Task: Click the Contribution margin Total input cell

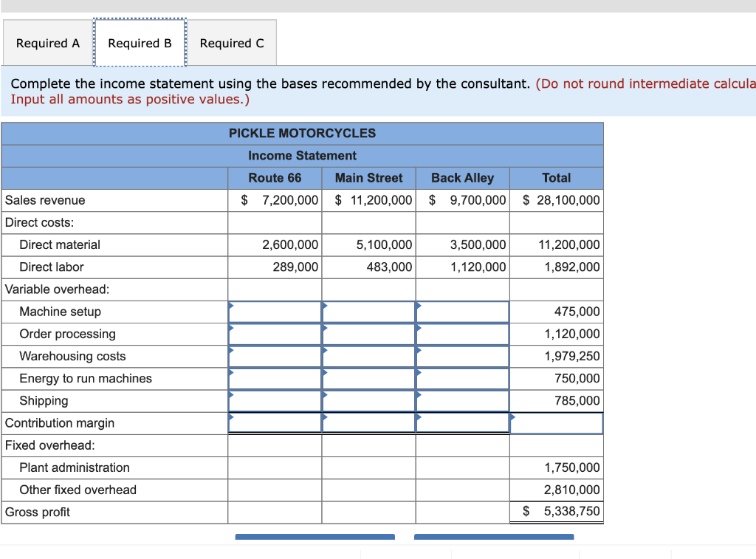Action: point(557,422)
